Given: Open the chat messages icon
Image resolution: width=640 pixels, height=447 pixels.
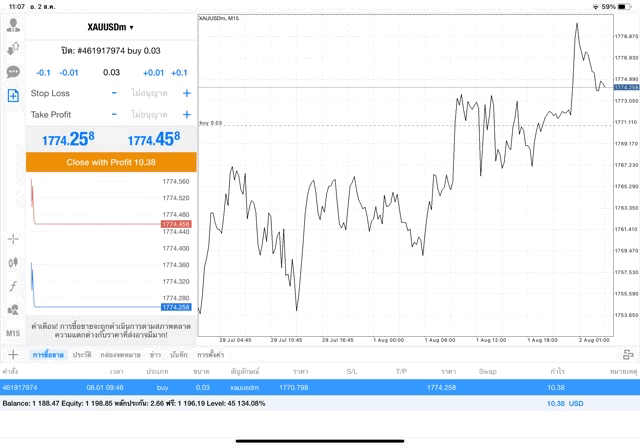Looking at the screenshot, I should coord(13,72).
